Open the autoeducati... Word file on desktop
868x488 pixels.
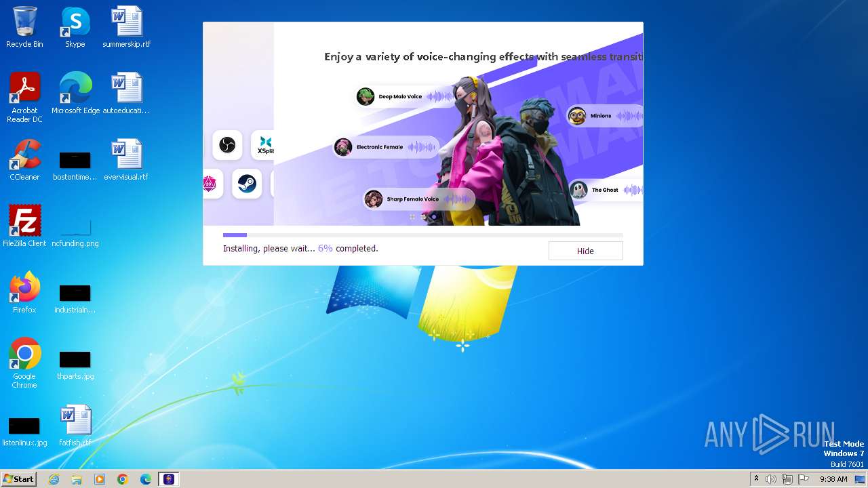click(127, 94)
